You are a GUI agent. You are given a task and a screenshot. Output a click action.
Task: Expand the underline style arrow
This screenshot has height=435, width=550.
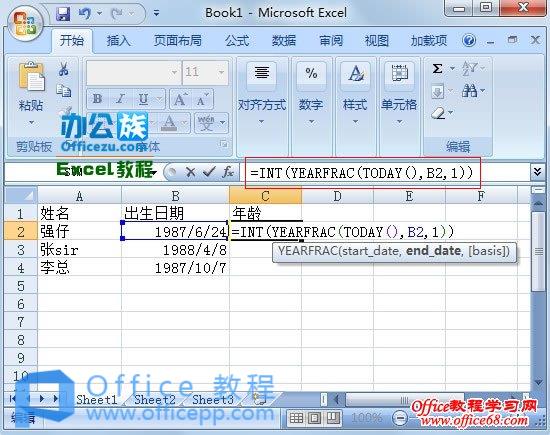click(159, 99)
